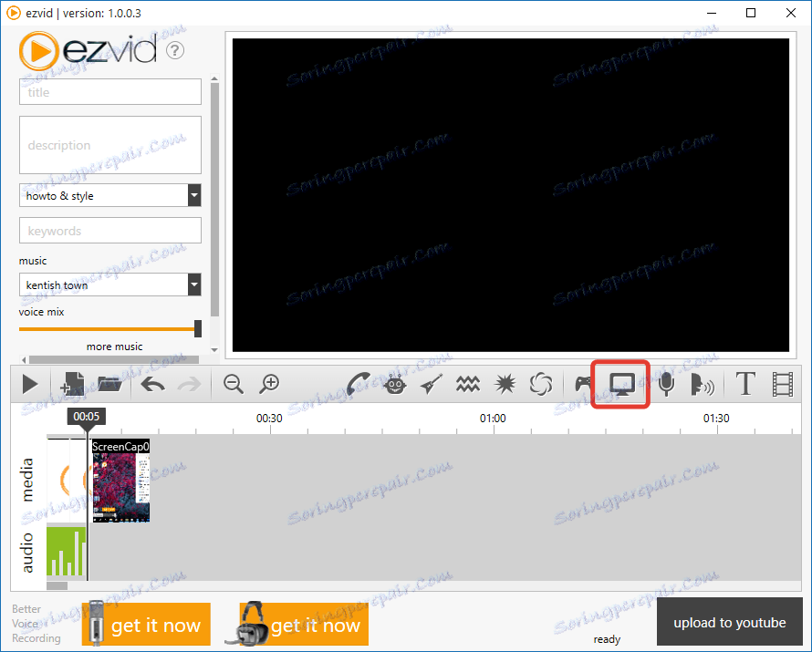Click the ready status text
Image resolution: width=812 pixels, height=652 pixels.
tap(607, 639)
